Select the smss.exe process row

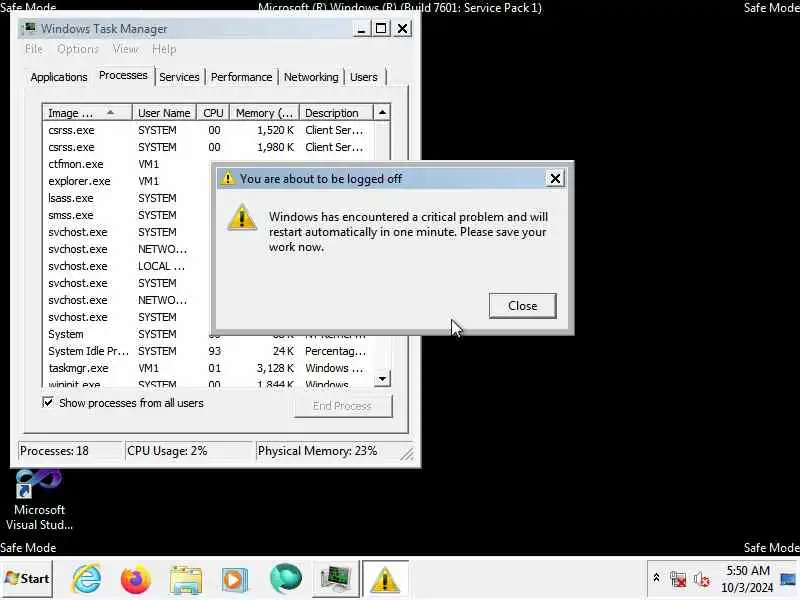point(128,215)
